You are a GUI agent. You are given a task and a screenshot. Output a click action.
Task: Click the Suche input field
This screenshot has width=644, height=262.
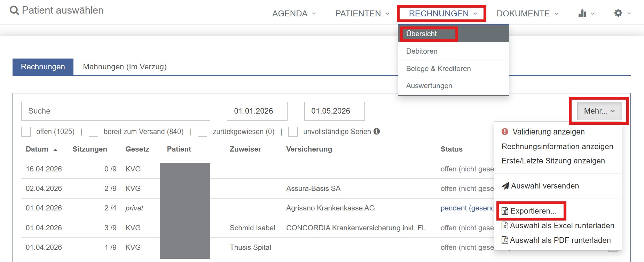pyautogui.click(x=116, y=111)
